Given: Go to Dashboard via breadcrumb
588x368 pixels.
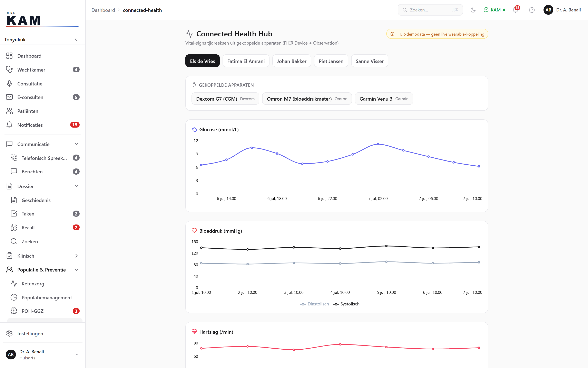Looking at the screenshot, I should (103, 10).
